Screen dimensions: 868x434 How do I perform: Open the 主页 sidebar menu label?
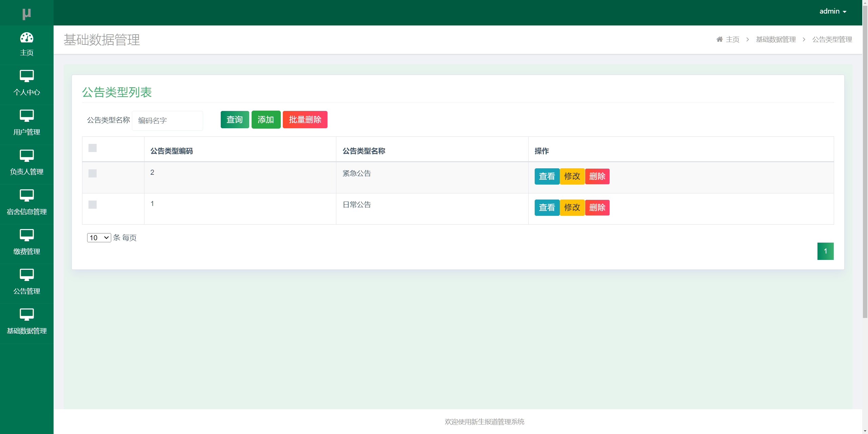point(26,53)
